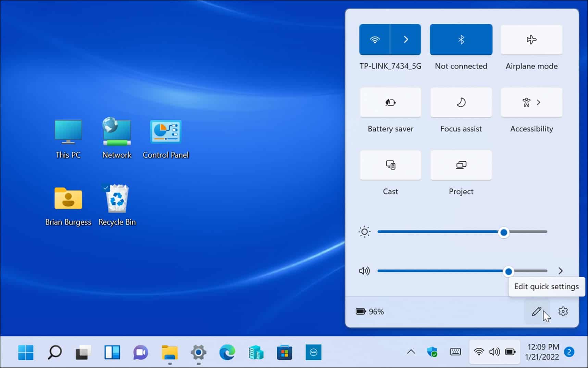Turn on Focus assist
Screen dimensions: 588x368
461,102
